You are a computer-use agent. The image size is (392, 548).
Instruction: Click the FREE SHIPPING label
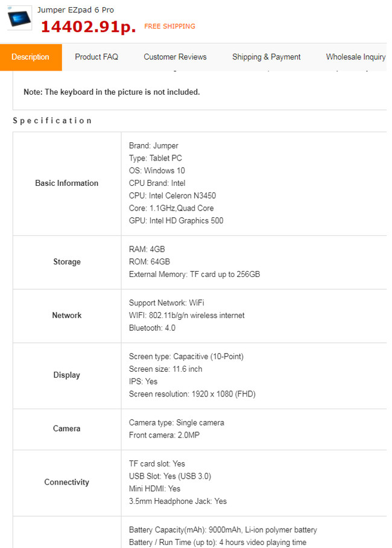169,27
